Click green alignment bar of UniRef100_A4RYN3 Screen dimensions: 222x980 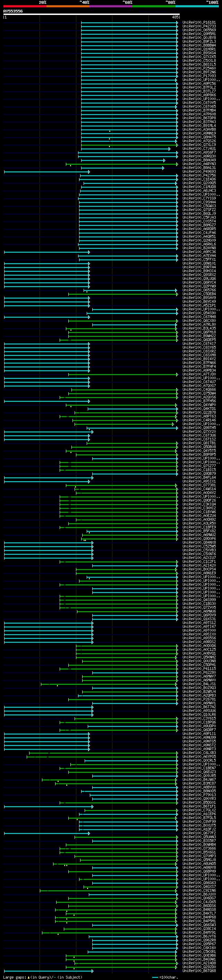[122, 164]
